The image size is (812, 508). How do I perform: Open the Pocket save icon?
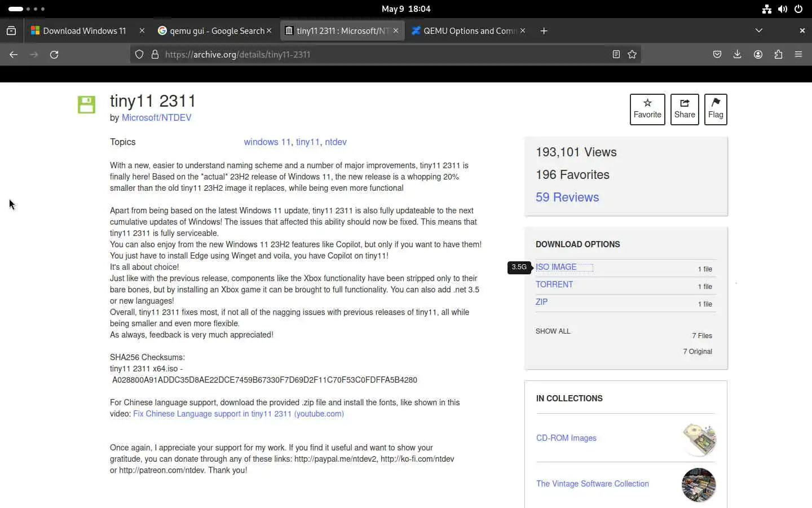click(x=717, y=54)
